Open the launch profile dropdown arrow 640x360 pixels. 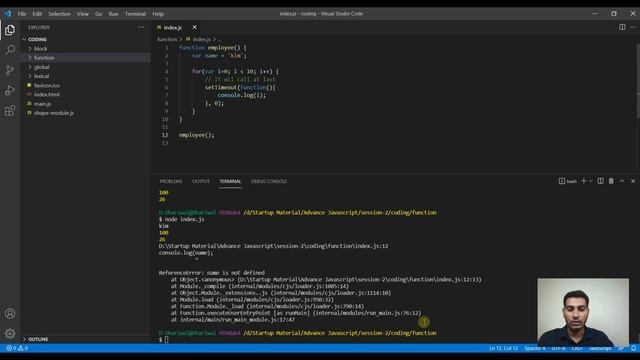pyautogui.click(x=591, y=181)
